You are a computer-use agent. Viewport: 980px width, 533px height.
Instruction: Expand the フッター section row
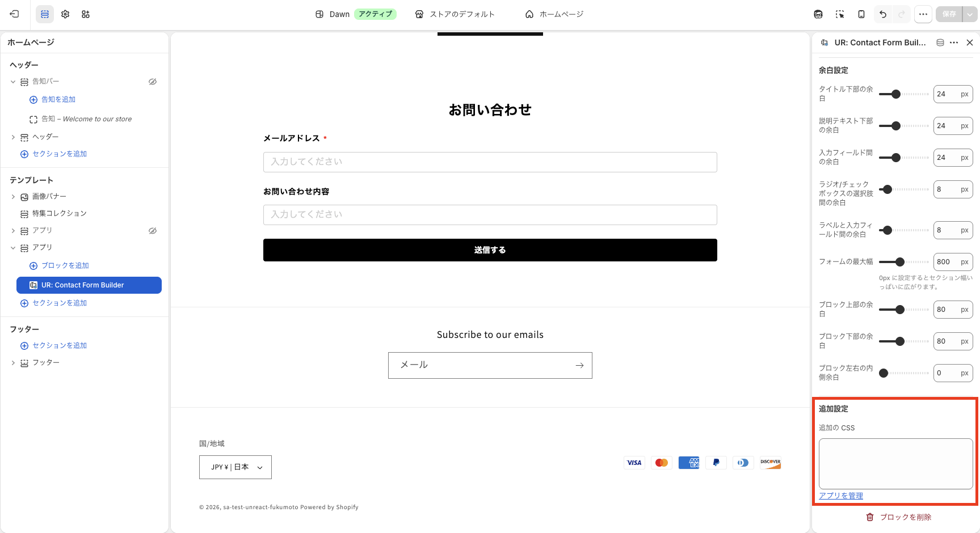tap(13, 363)
